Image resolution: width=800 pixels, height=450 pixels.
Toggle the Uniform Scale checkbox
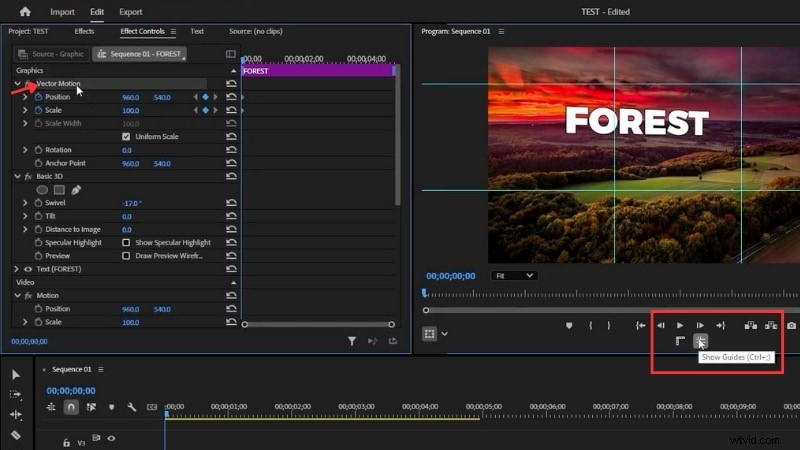coord(126,136)
